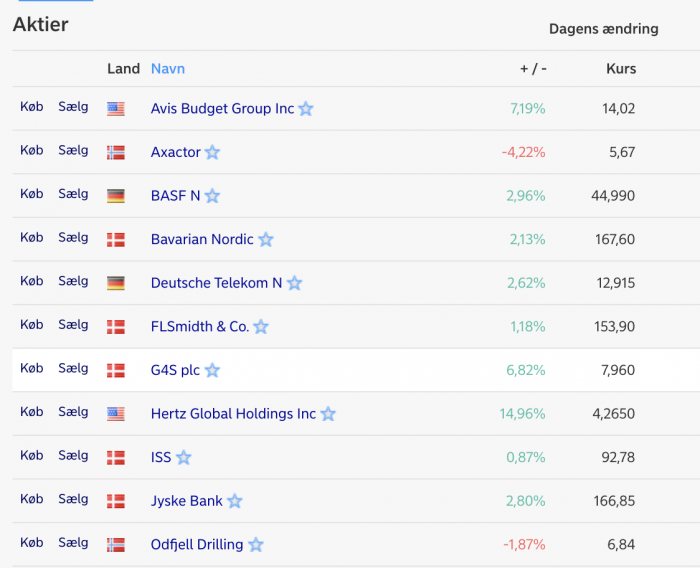Sælg G4S plc shares
Viewport: 700px width, 568px height.
point(73,368)
